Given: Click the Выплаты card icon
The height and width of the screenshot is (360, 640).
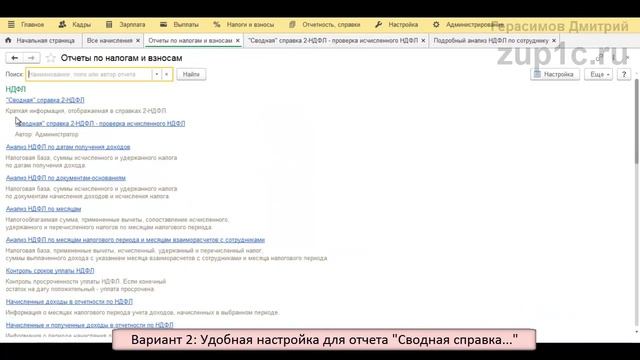Looking at the screenshot, I should point(163,24).
